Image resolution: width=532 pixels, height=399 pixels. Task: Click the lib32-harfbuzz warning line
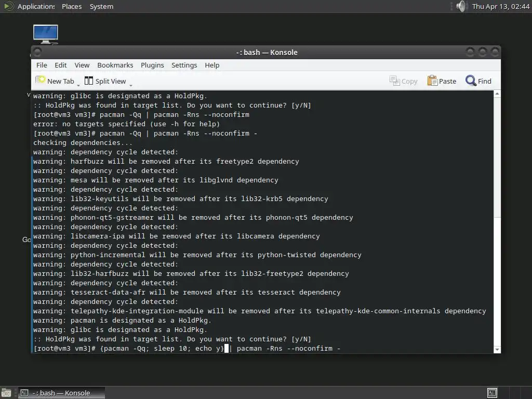point(191,274)
